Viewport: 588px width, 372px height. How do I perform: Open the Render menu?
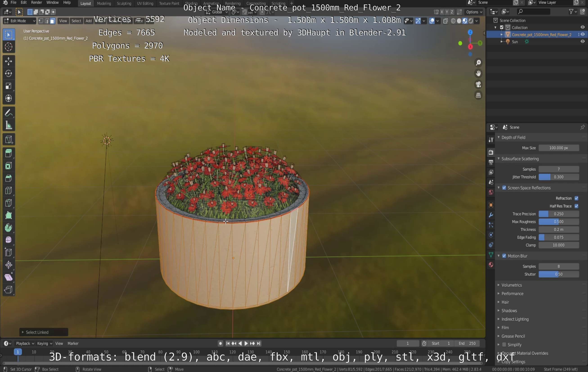[36, 3]
